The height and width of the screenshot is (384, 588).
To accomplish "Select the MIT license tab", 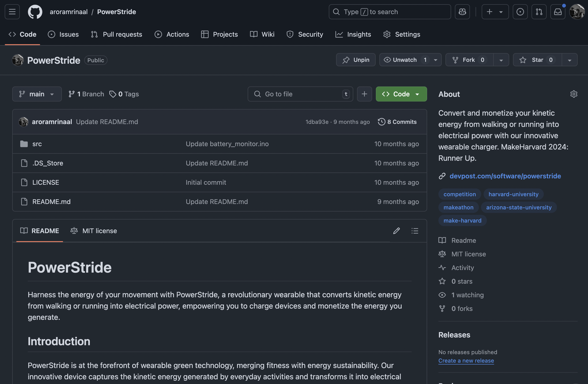I will [x=94, y=231].
